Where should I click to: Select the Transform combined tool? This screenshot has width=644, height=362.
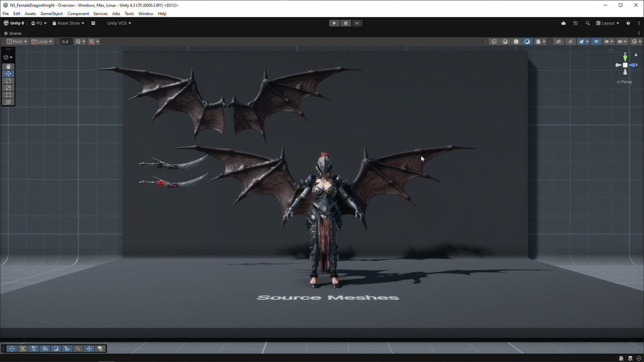point(8,102)
